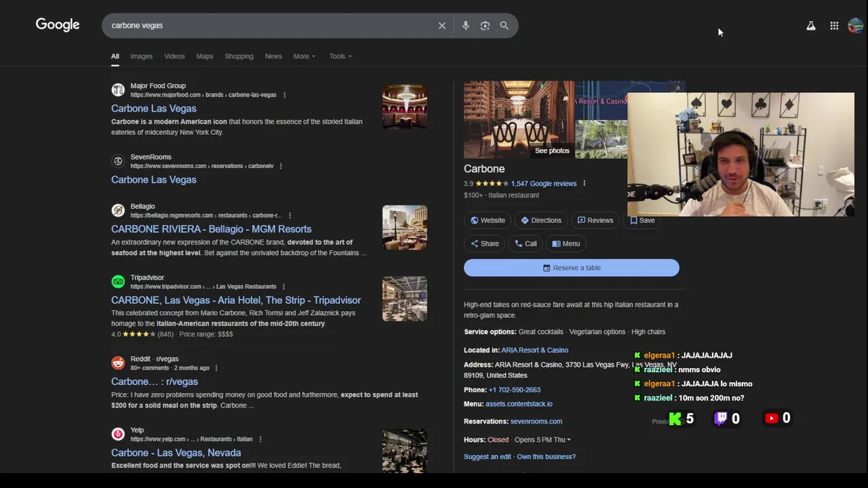Open Google account avatar
The width and height of the screenshot is (868, 488).
[x=855, y=26]
